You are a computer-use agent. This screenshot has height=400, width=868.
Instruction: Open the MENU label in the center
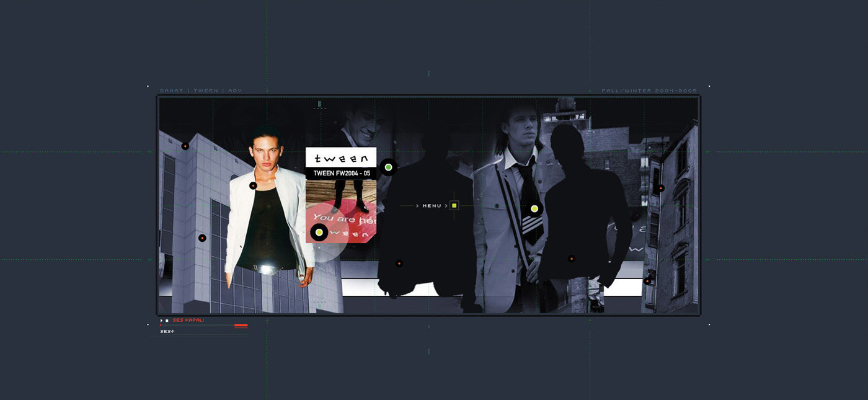coord(432,206)
